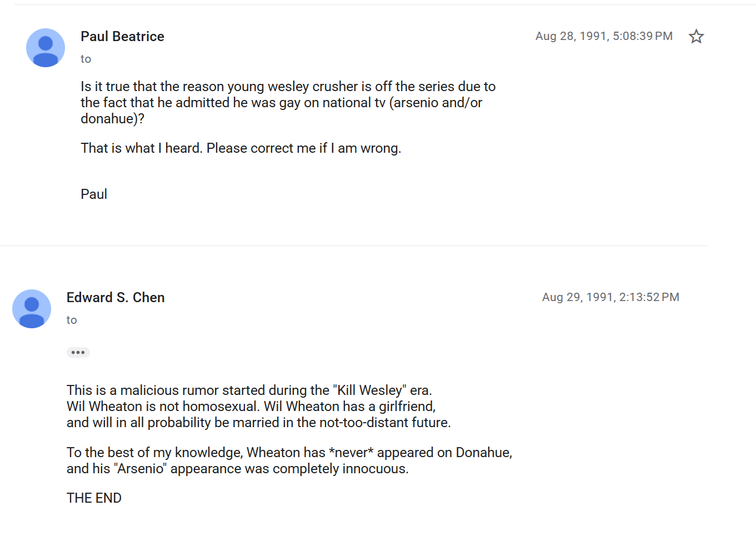This screenshot has width=756, height=556.
Task: Click the 'To the best of my knowledge' paragraph
Action: [x=289, y=460]
